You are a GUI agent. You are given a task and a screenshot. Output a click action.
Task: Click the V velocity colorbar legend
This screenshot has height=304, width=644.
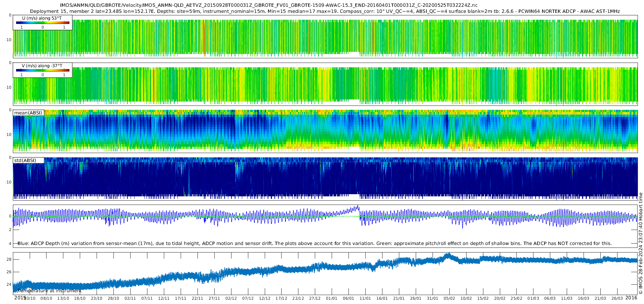[43, 70]
